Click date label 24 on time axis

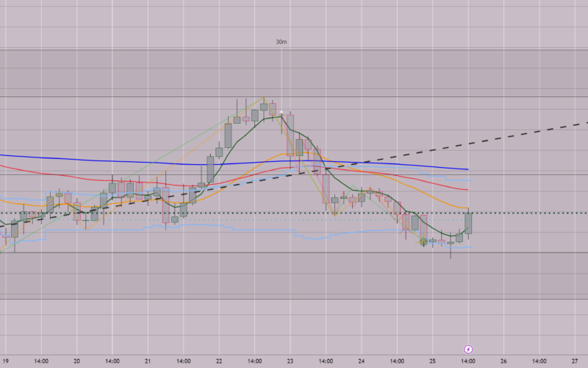click(361, 361)
